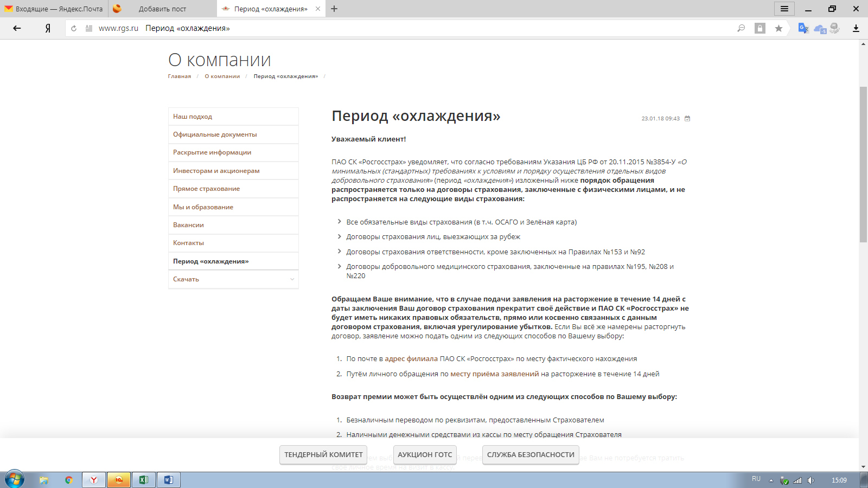Image resolution: width=868 pixels, height=488 pixels.
Task: Open 'Контакты' sidebar item
Action: 233,243
